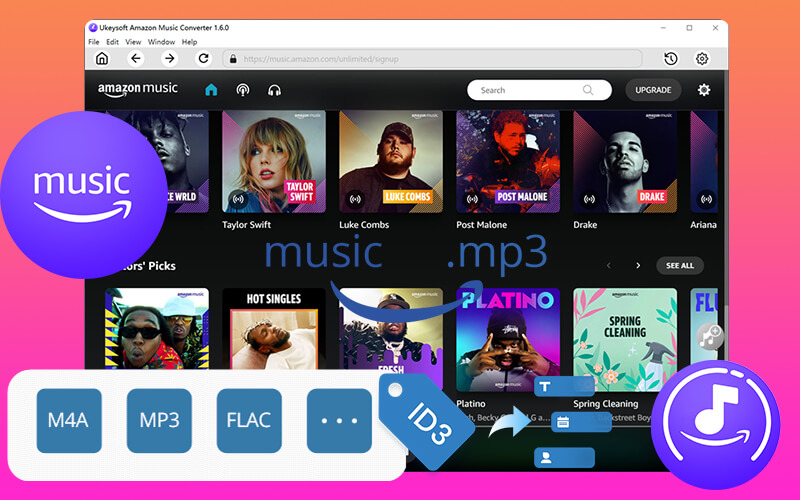Screen dimensions: 800x500
Task: Focus the music.amazon.com address bar
Action: [432, 59]
